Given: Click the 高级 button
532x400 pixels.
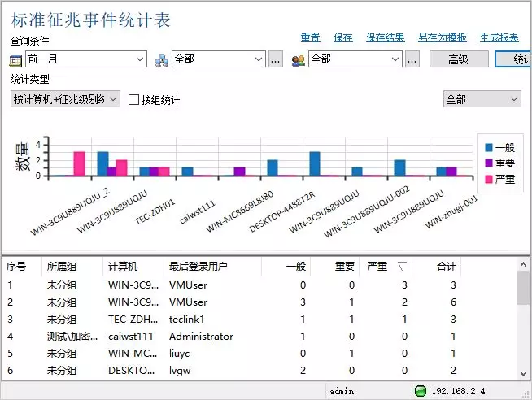Looking at the screenshot, I should [x=459, y=59].
